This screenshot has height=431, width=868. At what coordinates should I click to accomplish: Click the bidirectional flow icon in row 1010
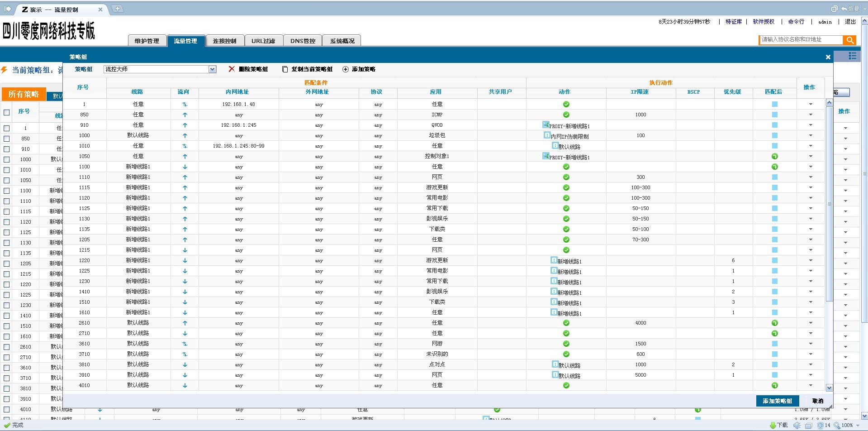tap(185, 146)
